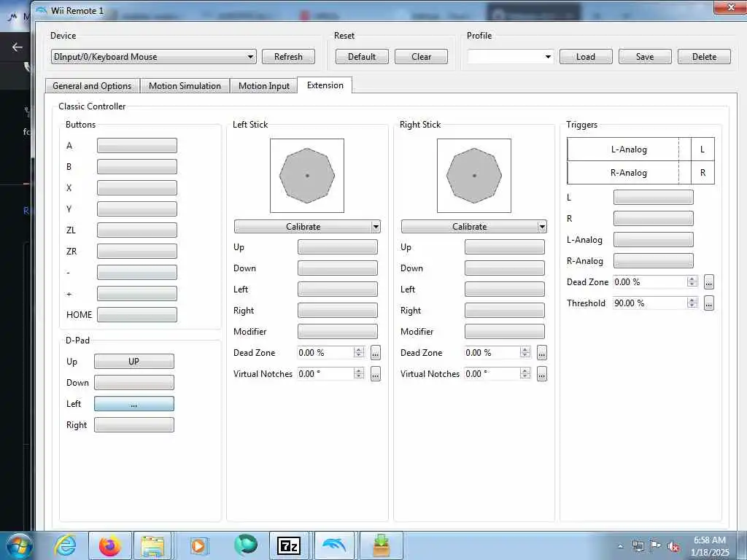Open the Start menu orb
This screenshot has height=560, width=747.
[18, 545]
